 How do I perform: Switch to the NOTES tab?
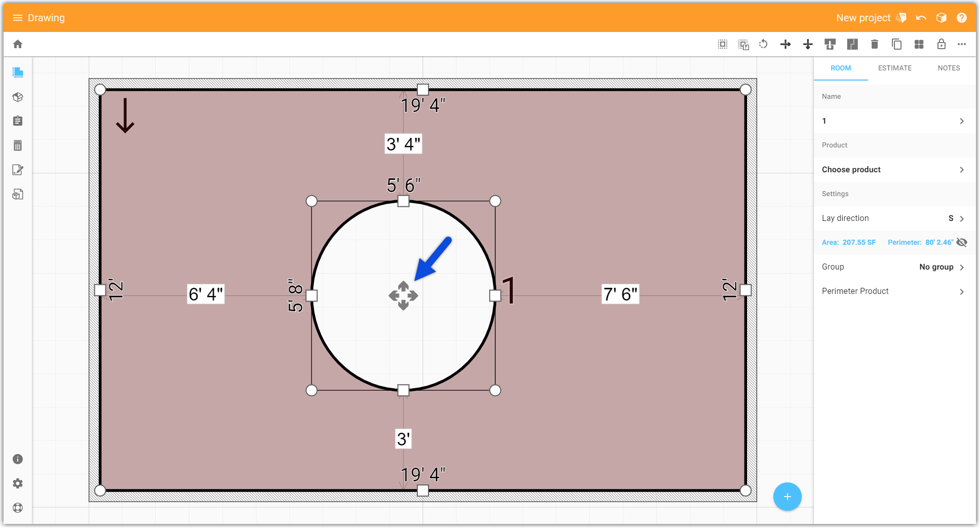[949, 68]
